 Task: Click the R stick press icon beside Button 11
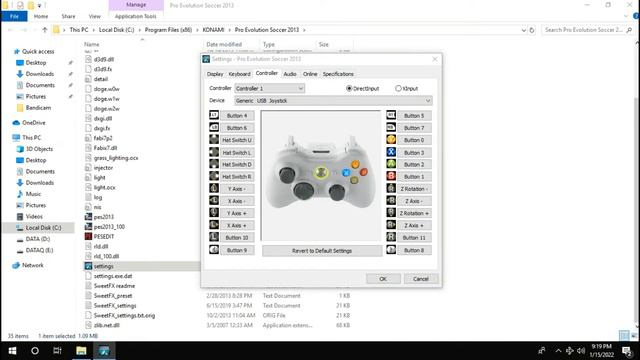tap(391, 237)
